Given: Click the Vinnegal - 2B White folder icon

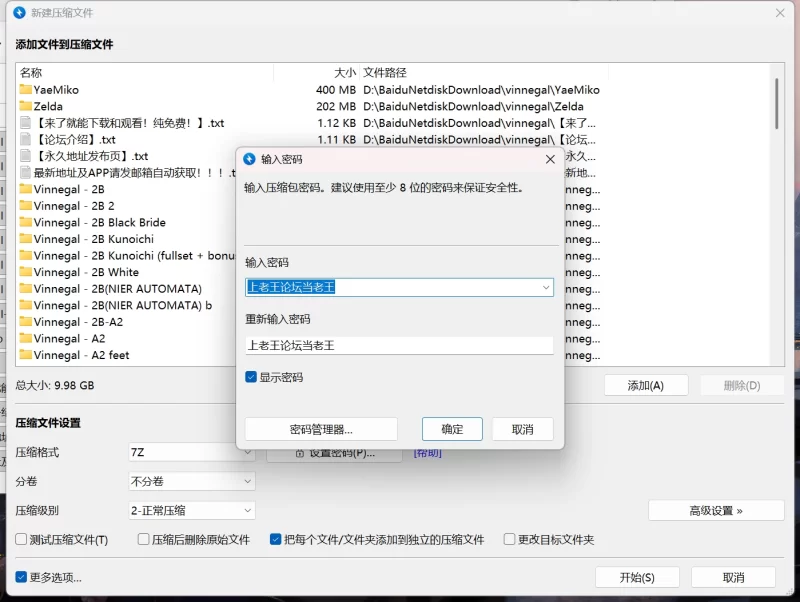Looking at the screenshot, I should [26, 272].
